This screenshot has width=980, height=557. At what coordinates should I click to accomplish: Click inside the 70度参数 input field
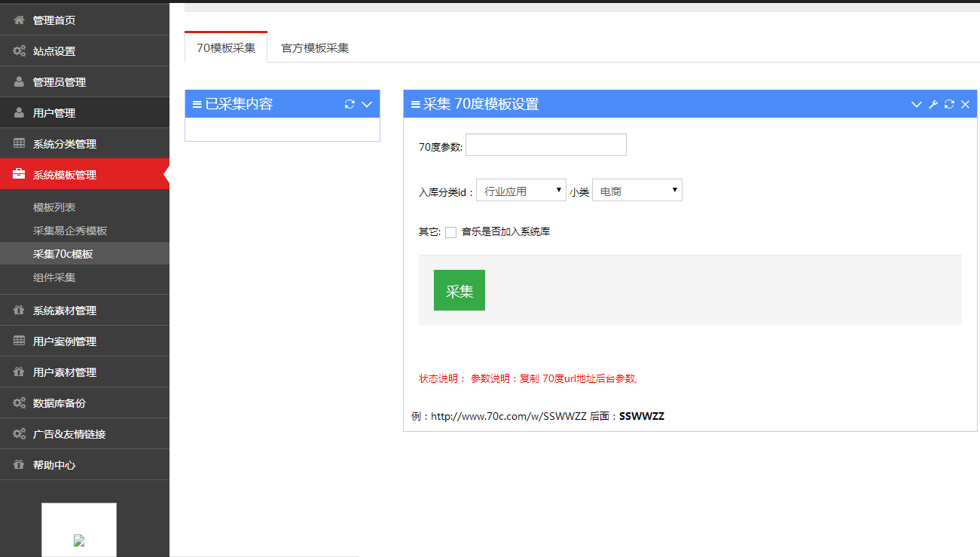point(545,145)
